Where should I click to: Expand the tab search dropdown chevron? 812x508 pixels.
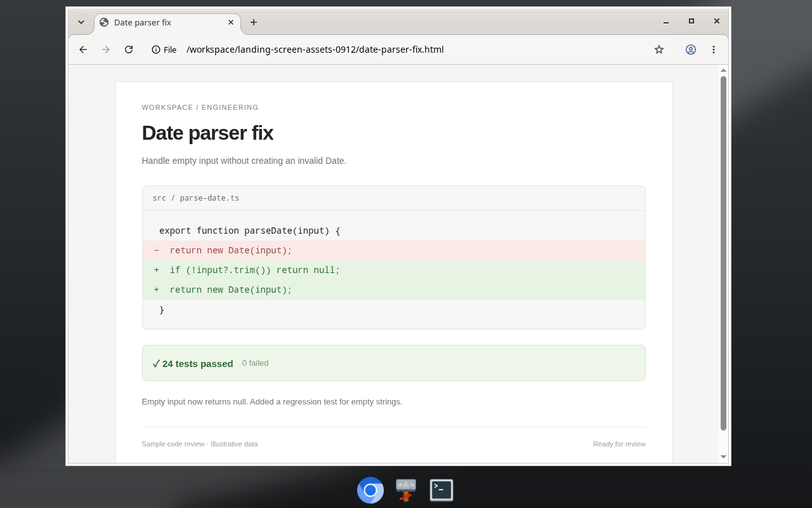[x=81, y=22]
